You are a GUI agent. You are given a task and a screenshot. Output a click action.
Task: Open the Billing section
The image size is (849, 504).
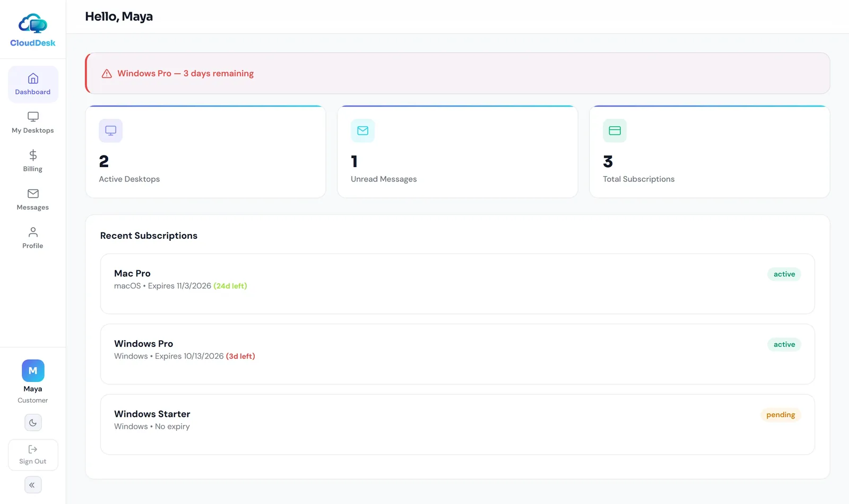(x=33, y=161)
